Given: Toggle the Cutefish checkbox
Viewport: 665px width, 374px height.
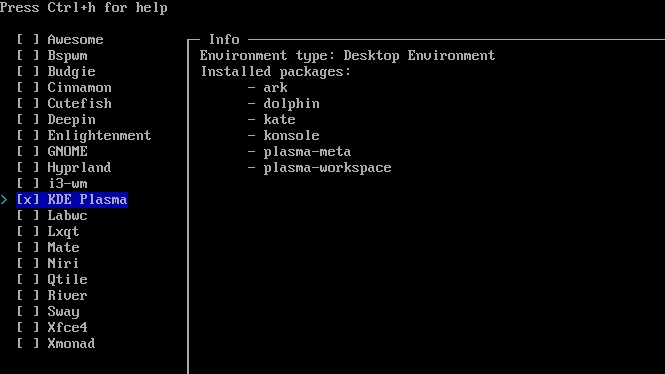Looking at the screenshot, I should tap(28, 103).
